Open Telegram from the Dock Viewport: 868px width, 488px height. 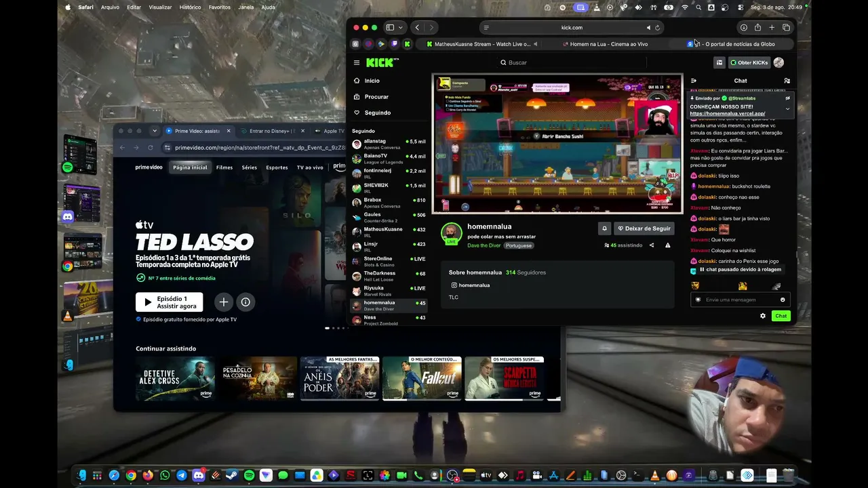point(181,476)
